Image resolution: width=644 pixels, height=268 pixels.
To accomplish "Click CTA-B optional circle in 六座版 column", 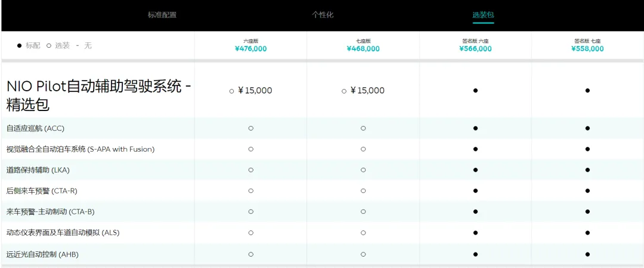I will [250, 212].
